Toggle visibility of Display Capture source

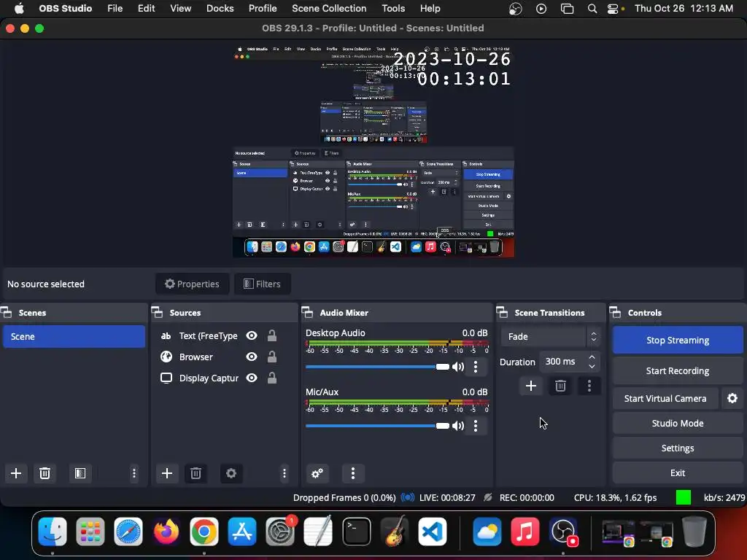coord(252,378)
